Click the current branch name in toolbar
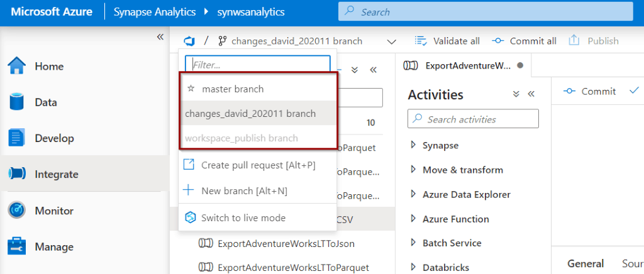Image resolution: width=644 pixels, height=274 pixels. pos(297,41)
